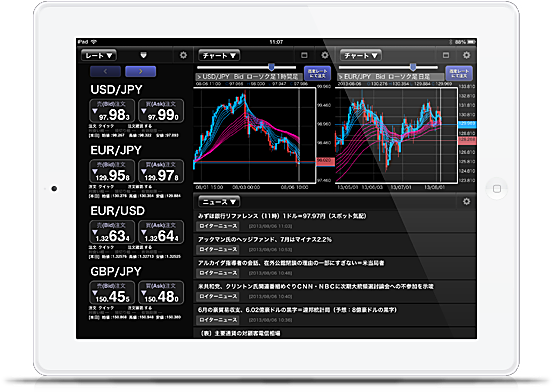
Task: Tap EUR/JPY Ask price 129.978
Action: click(161, 171)
